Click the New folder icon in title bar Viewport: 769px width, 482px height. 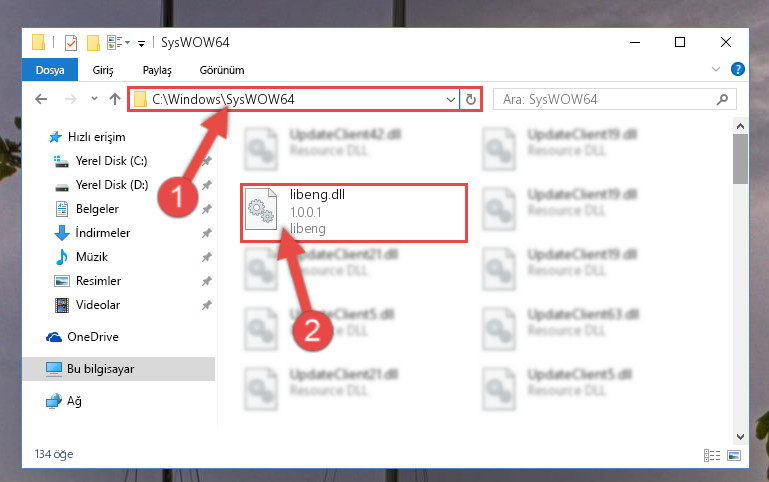(93, 43)
